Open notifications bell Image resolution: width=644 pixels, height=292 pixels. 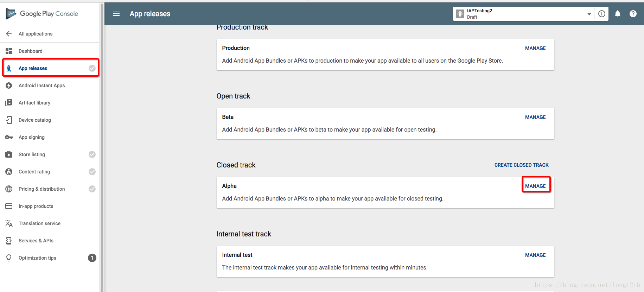(618, 14)
